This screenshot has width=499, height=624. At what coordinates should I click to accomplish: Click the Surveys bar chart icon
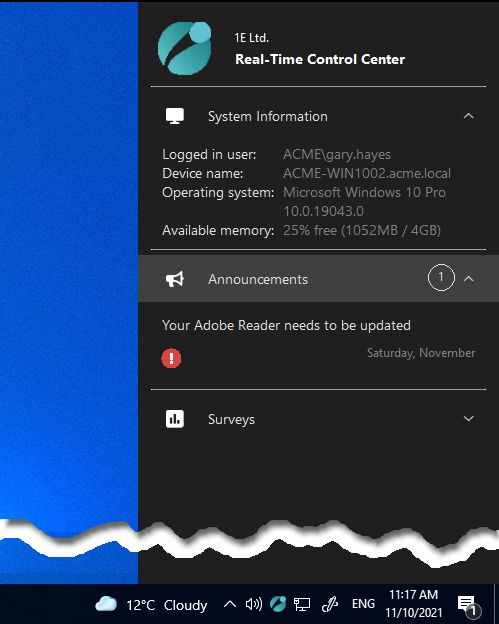tap(175, 419)
